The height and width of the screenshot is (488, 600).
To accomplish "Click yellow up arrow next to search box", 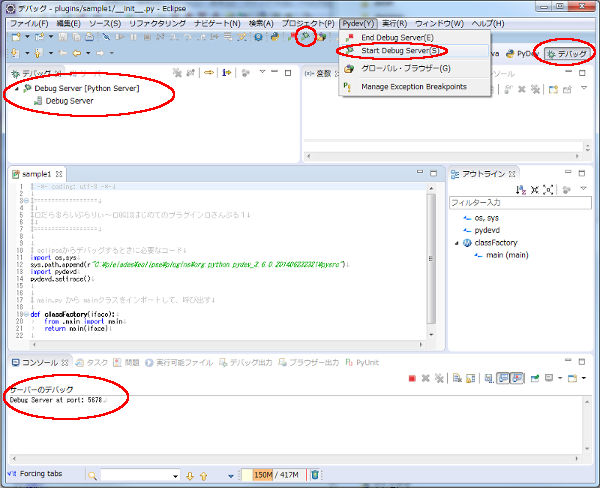I will tap(204, 476).
